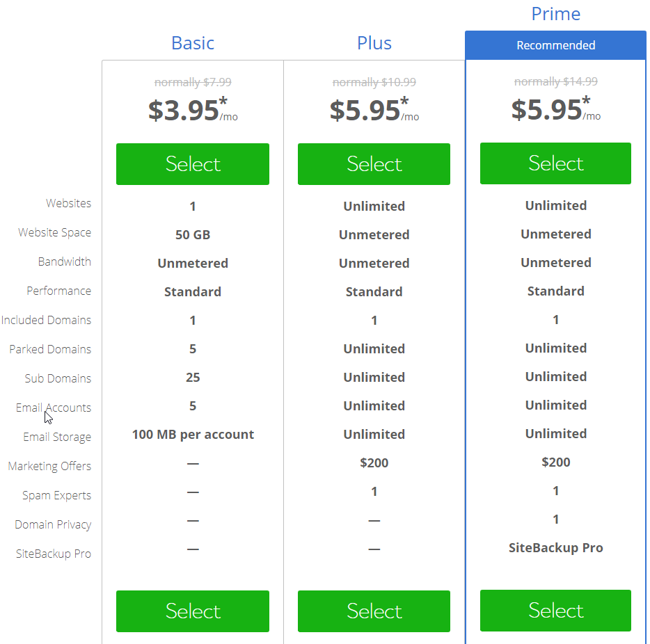Click the Basic plan heading

(193, 43)
